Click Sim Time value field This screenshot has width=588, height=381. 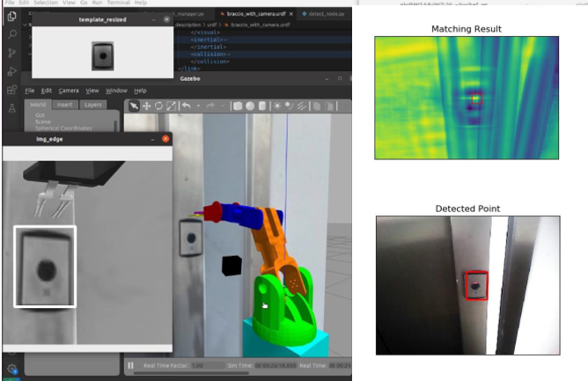point(276,365)
